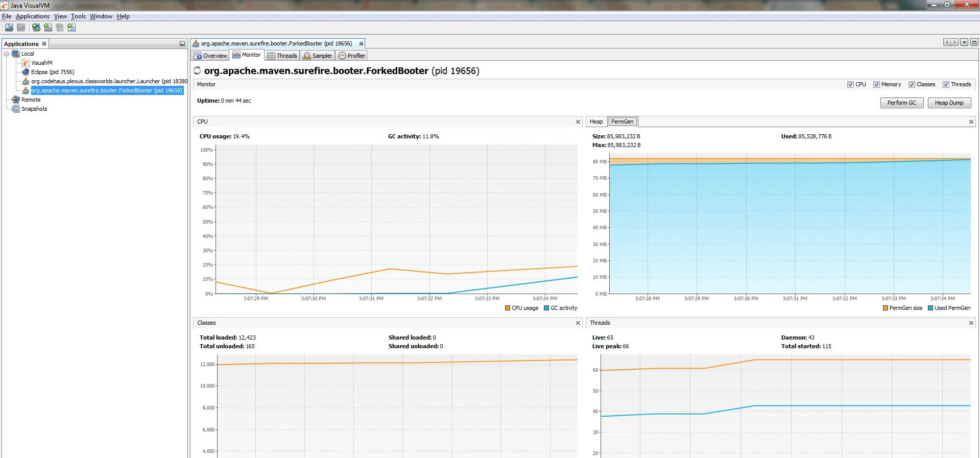This screenshot has height=458, width=980.
Task: Open the Applications menu
Action: (33, 16)
